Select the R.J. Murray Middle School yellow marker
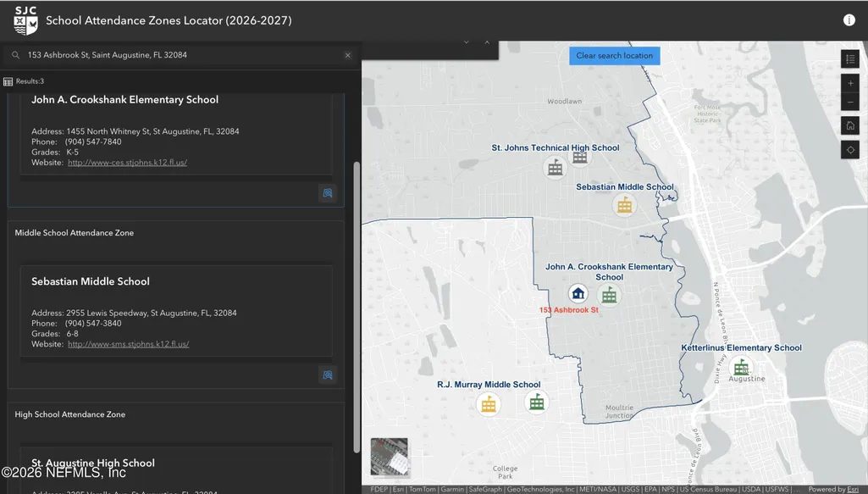Screen dimensions: 868x494 [489, 404]
